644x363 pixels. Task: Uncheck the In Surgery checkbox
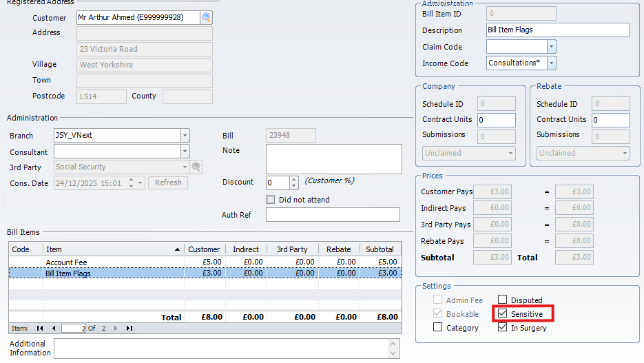click(x=503, y=328)
